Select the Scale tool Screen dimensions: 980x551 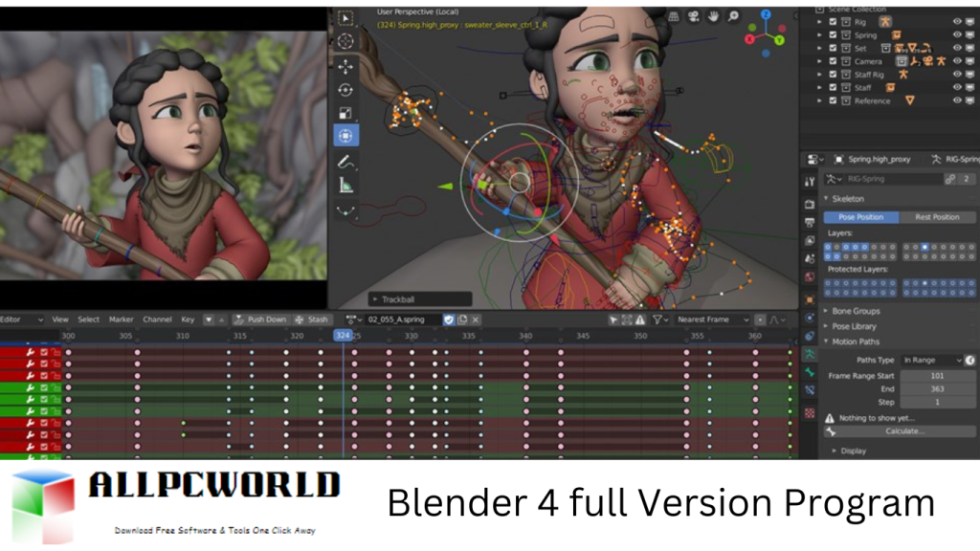(345, 113)
